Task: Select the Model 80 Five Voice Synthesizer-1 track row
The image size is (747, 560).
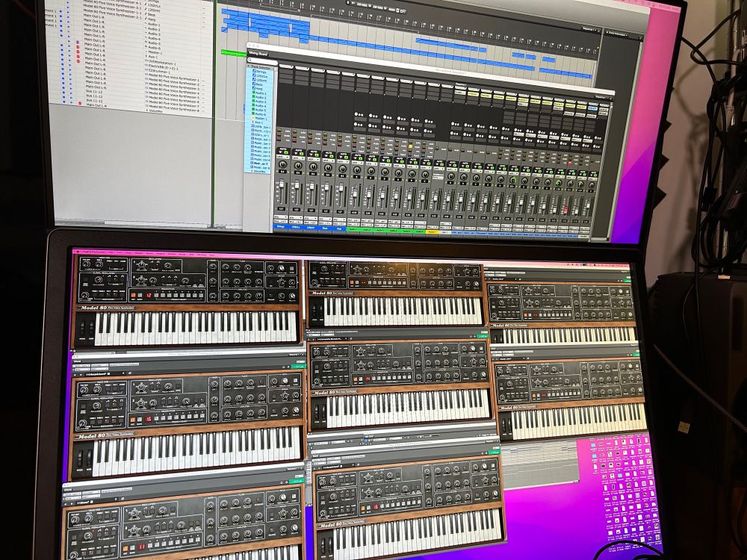Action: (x=173, y=78)
